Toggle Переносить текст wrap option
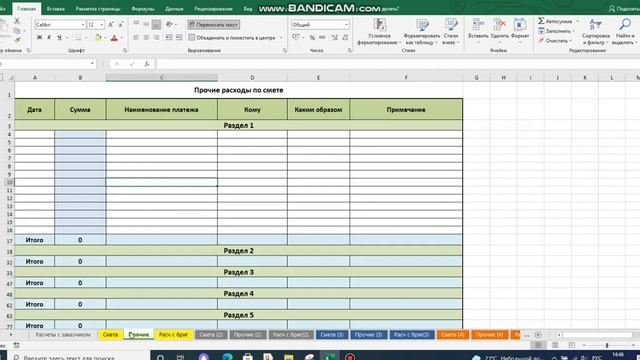The image size is (640, 360). 213,24
